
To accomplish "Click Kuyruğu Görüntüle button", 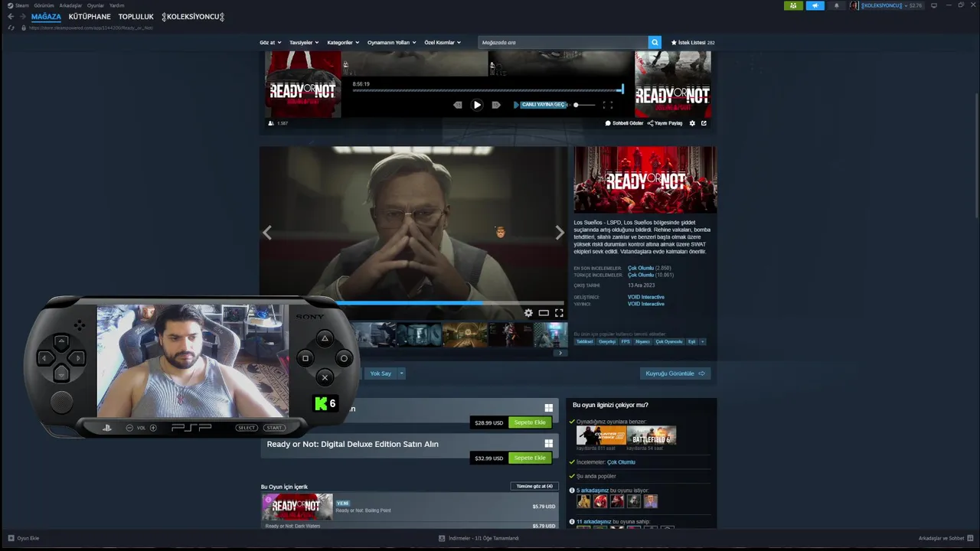I will pyautogui.click(x=675, y=373).
